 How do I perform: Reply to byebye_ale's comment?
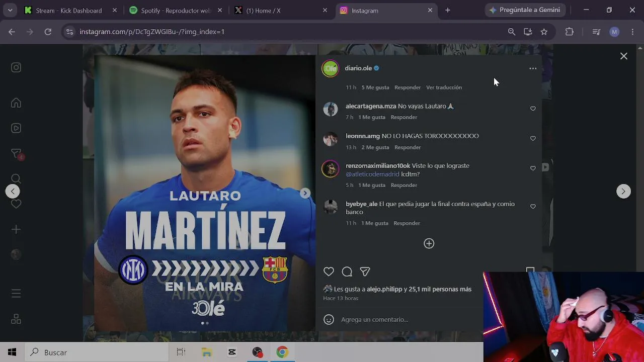pyautogui.click(x=407, y=223)
